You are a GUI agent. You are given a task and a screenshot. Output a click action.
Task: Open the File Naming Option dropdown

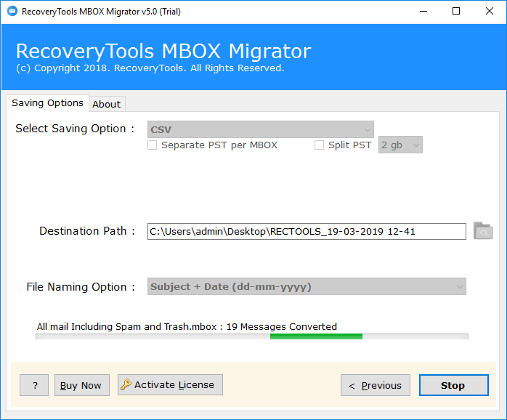pyautogui.click(x=307, y=286)
